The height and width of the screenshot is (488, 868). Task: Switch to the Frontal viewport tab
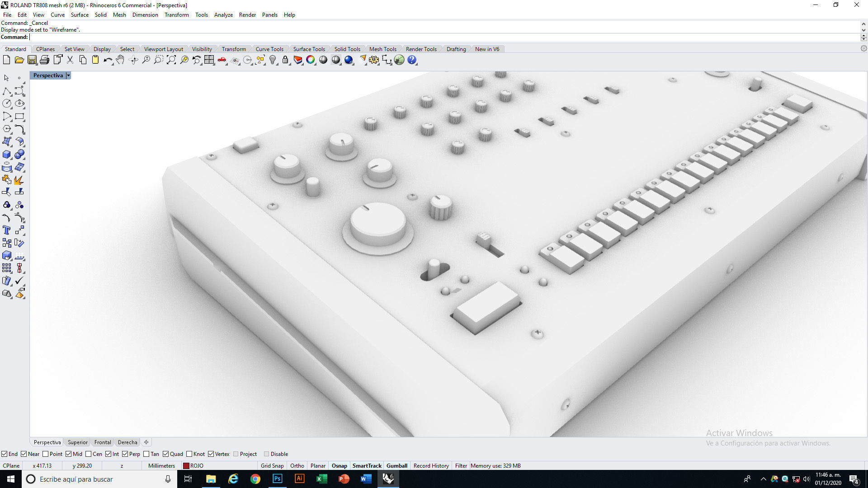[103, 442]
